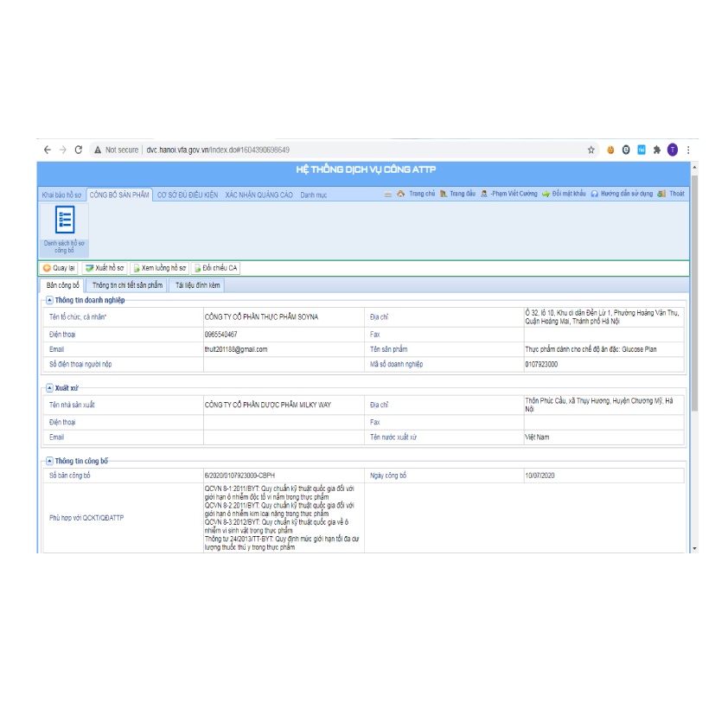This screenshot has width=728, height=728.
Task: Switch to Thông tin chi tiết sản phẩm tab
Action: [127, 284]
